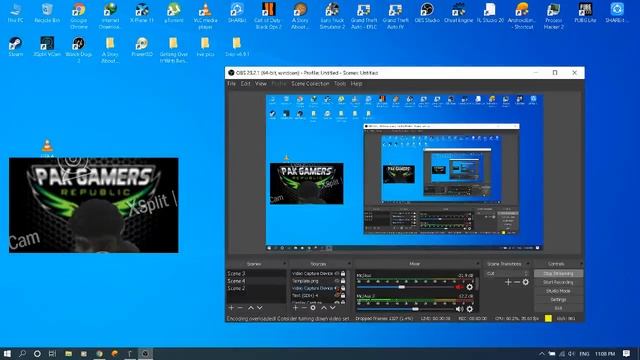Adjust the Mic/Aux 2 volume slider
Screen dimensions: 640x360
pos(405,309)
